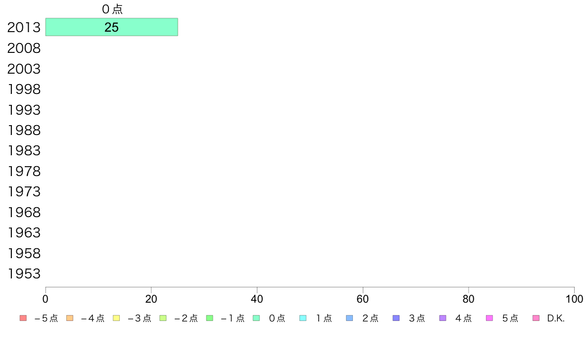The height and width of the screenshot is (364, 588).
Task: Select the 5点 magenta legend swatch
Action: (490, 318)
